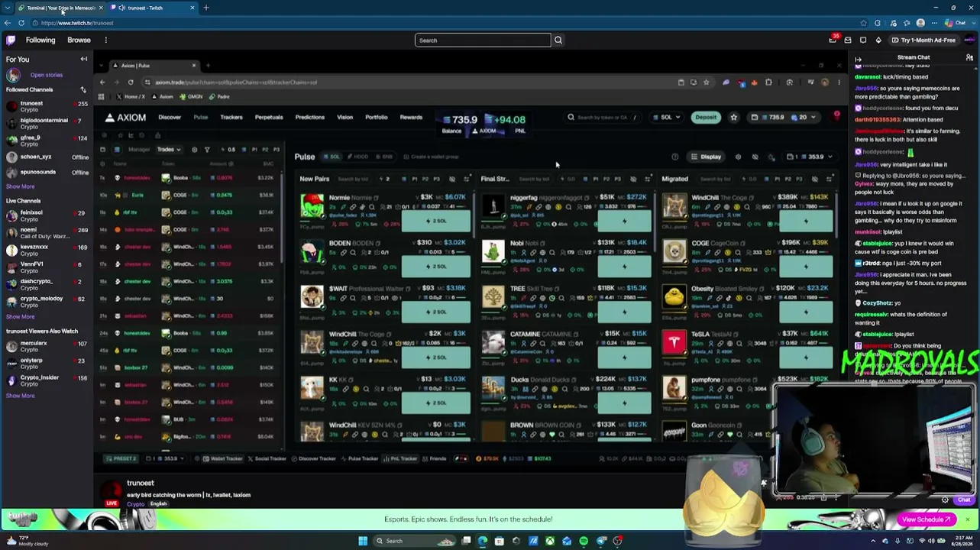Image resolution: width=980 pixels, height=550 pixels.
Task: Click the Deposit button in streamed Axiom
Action: click(706, 118)
